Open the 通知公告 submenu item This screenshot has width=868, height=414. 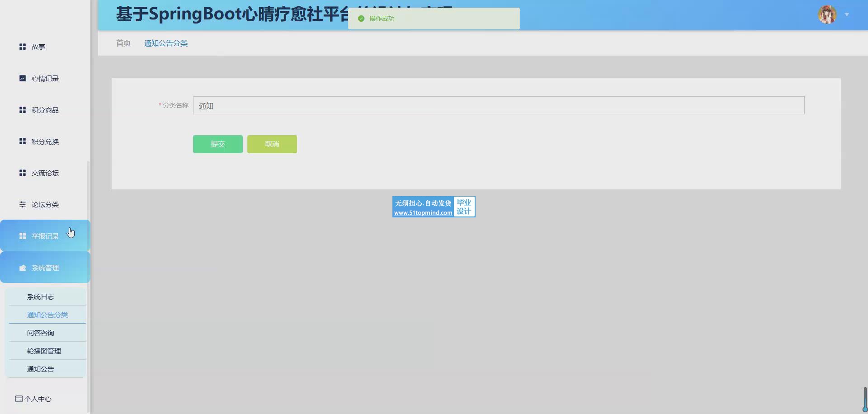[41, 369]
